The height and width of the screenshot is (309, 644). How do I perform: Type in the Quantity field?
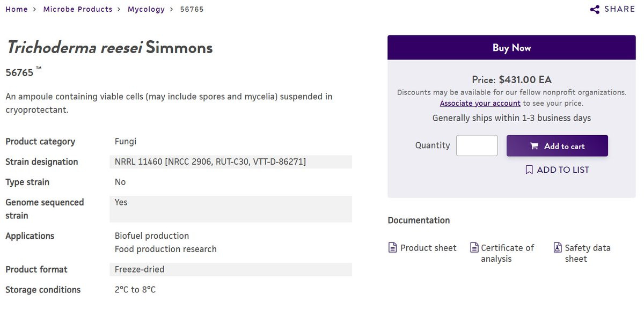(477, 145)
